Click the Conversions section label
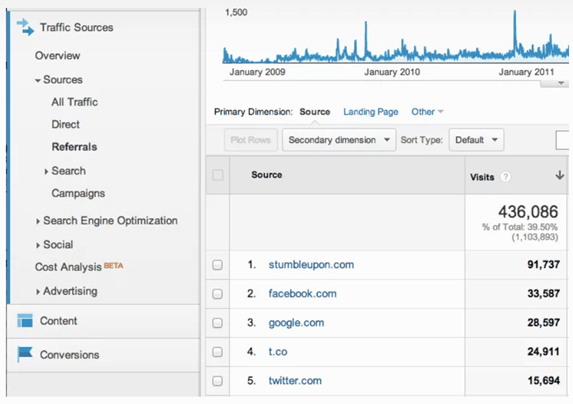 pos(69,355)
